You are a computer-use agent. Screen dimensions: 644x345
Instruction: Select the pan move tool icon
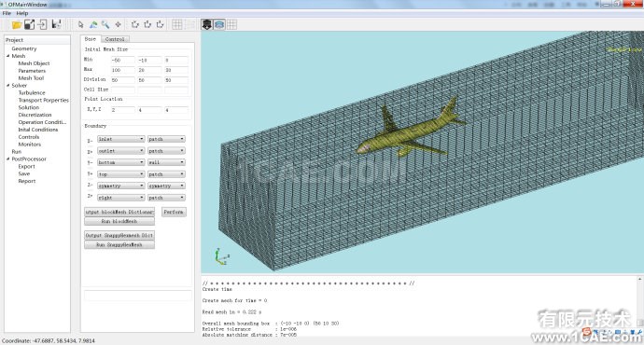(118, 24)
